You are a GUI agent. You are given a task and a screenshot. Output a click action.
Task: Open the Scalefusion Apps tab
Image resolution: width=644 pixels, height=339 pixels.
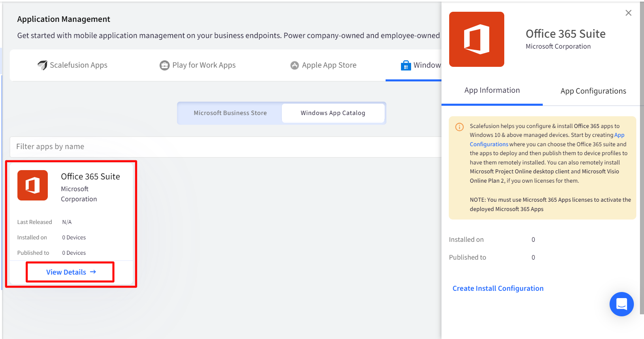coord(72,65)
